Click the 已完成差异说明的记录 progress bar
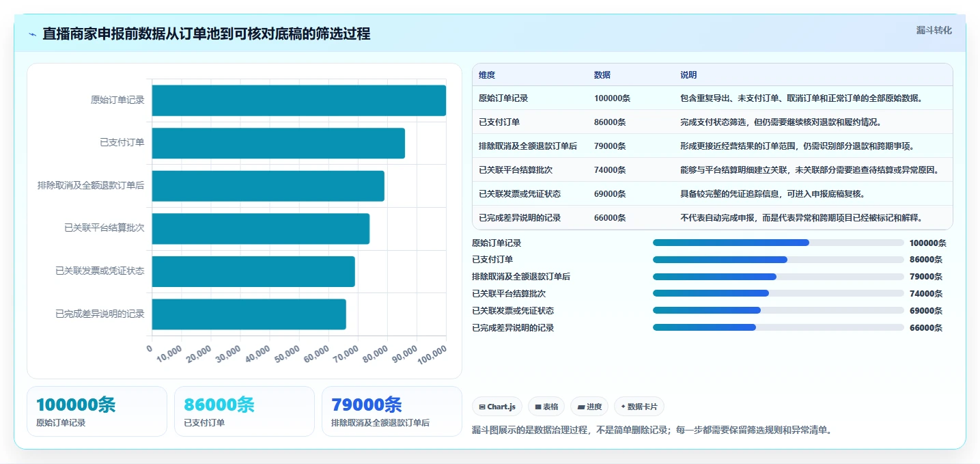The image size is (980, 464). (x=779, y=327)
